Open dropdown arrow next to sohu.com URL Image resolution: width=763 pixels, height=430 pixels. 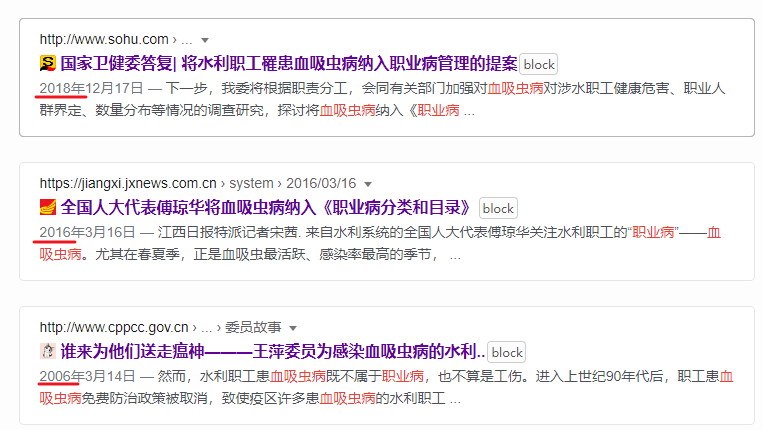205,40
